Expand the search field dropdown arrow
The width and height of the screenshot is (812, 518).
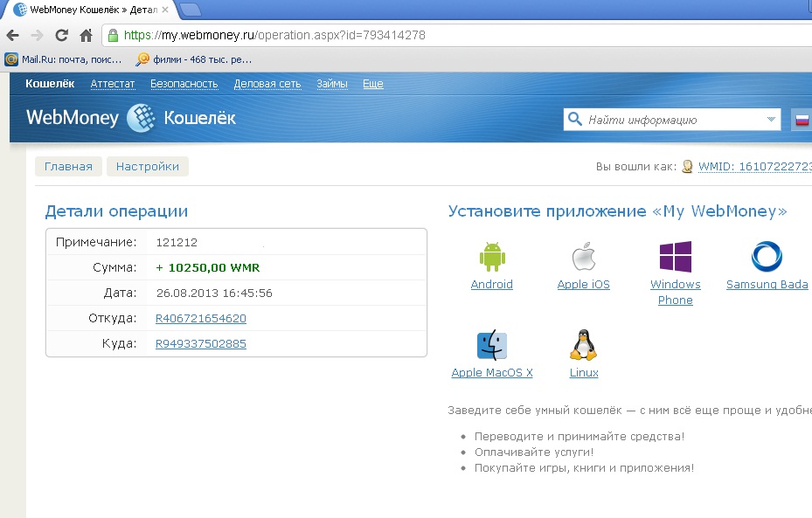pos(771,120)
